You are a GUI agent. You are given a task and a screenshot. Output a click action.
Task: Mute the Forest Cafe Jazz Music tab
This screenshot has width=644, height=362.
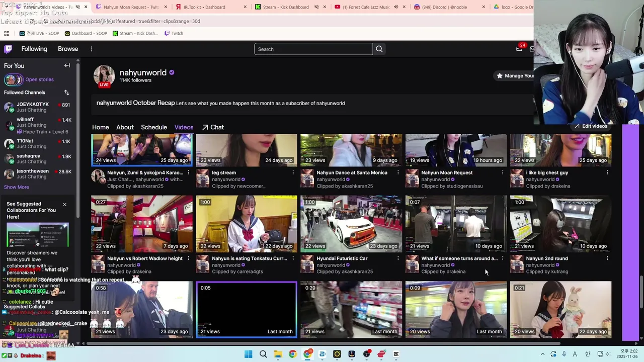pyautogui.click(x=396, y=7)
